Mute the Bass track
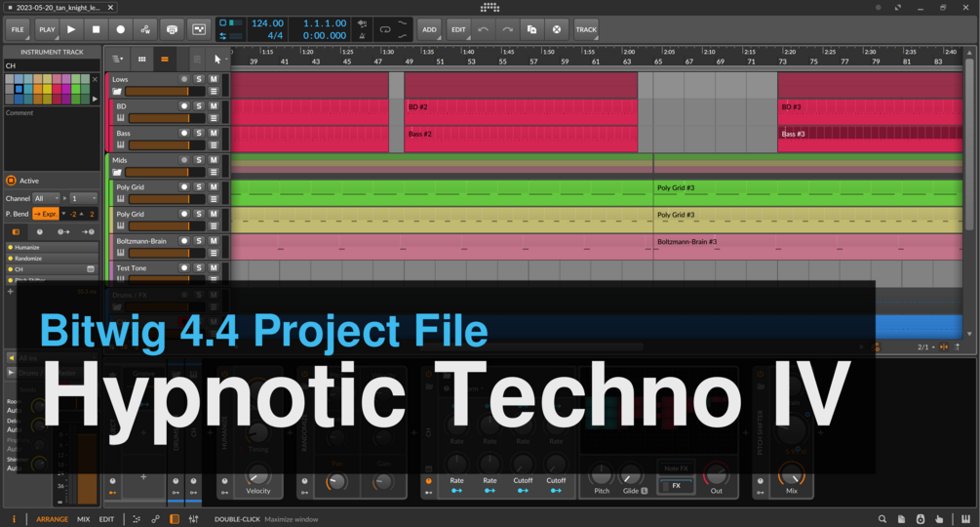This screenshot has height=527, width=980. tap(214, 133)
